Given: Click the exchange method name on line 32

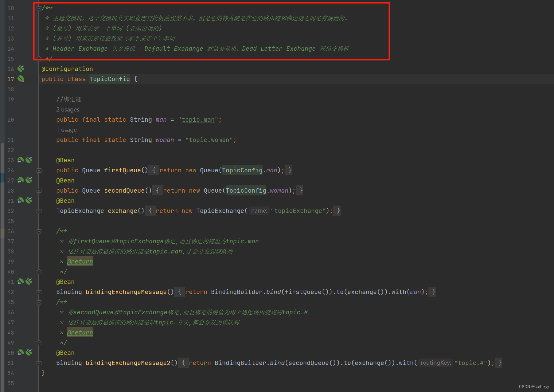Looking at the screenshot, I should pyautogui.click(x=123, y=211).
